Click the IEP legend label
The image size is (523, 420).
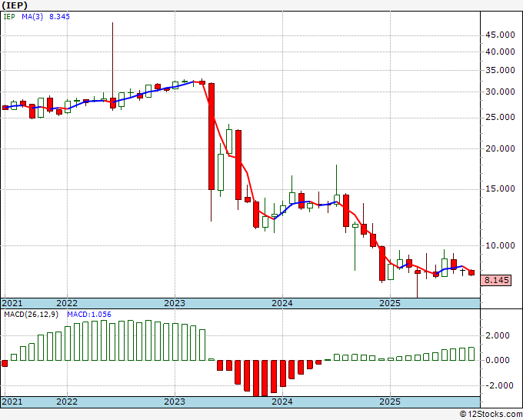(x=9, y=16)
